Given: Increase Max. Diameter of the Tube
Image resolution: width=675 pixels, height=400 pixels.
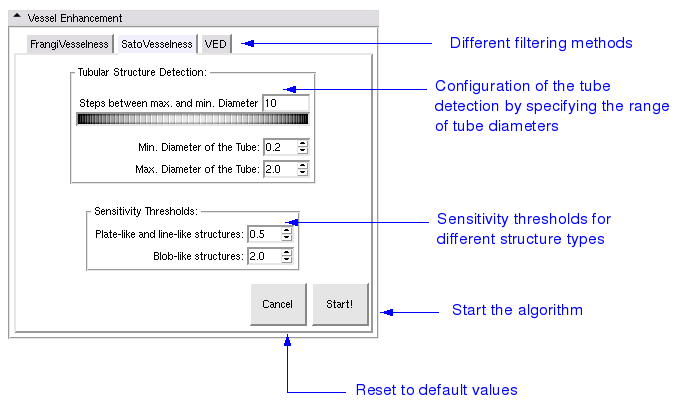Looking at the screenshot, I should pos(302,165).
